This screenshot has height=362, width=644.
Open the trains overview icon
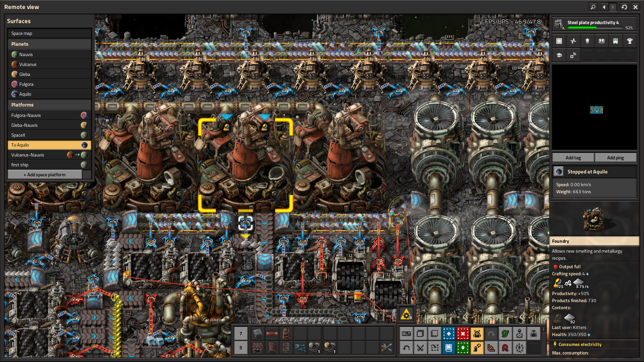coord(616,41)
